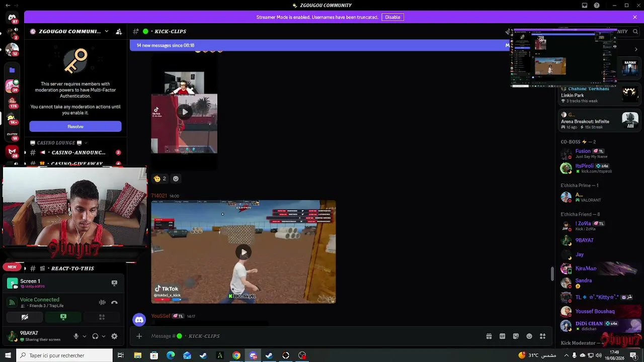Open the server folder icon in sidebar
Screen dimensions: 644x362
12,70
